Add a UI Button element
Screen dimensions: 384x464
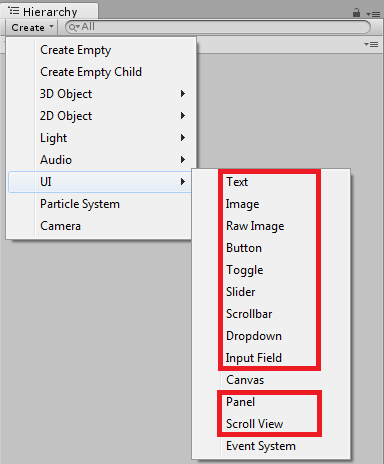[244, 248]
